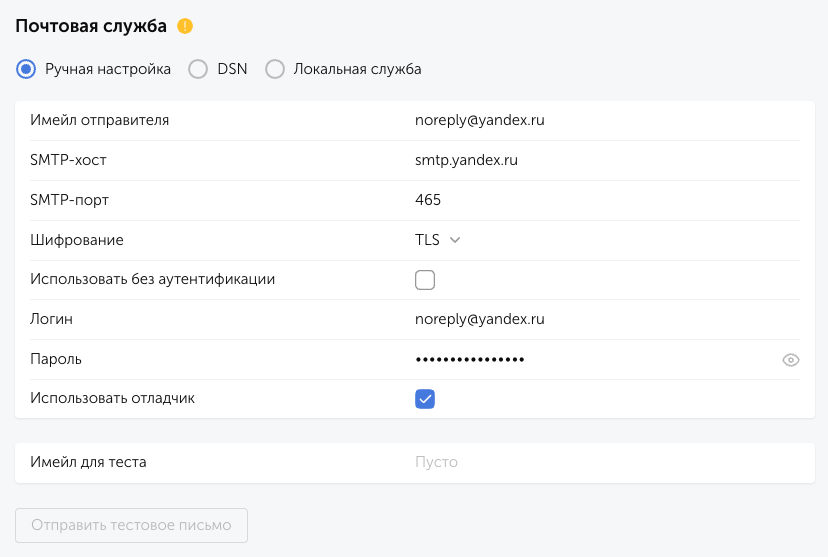Click the Шифрование label
Image resolution: width=828 pixels, height=557 pixels.
click(77, 240)
